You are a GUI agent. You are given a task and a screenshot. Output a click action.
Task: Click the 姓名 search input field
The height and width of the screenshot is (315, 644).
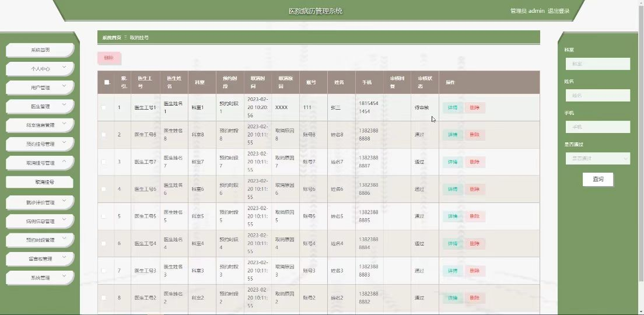597,95
